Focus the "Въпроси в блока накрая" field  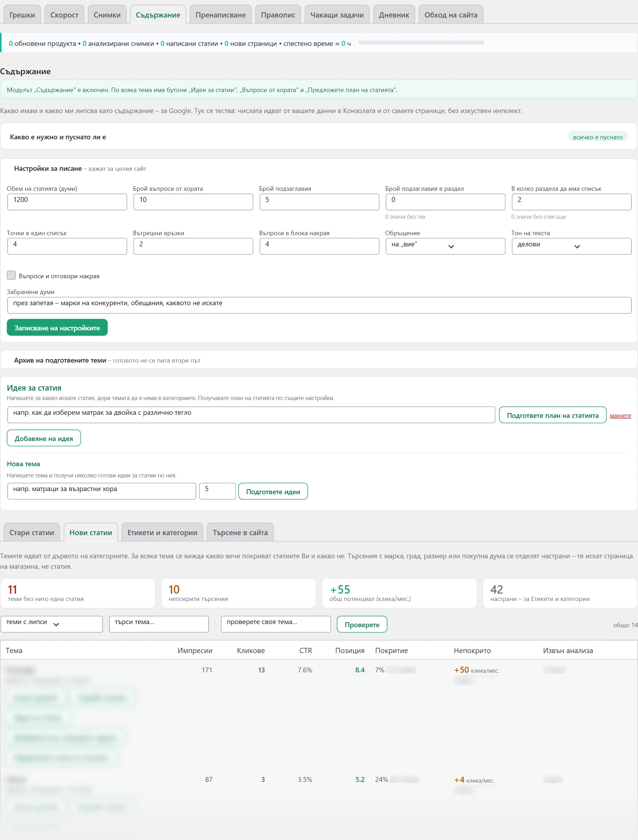[319, 246]
